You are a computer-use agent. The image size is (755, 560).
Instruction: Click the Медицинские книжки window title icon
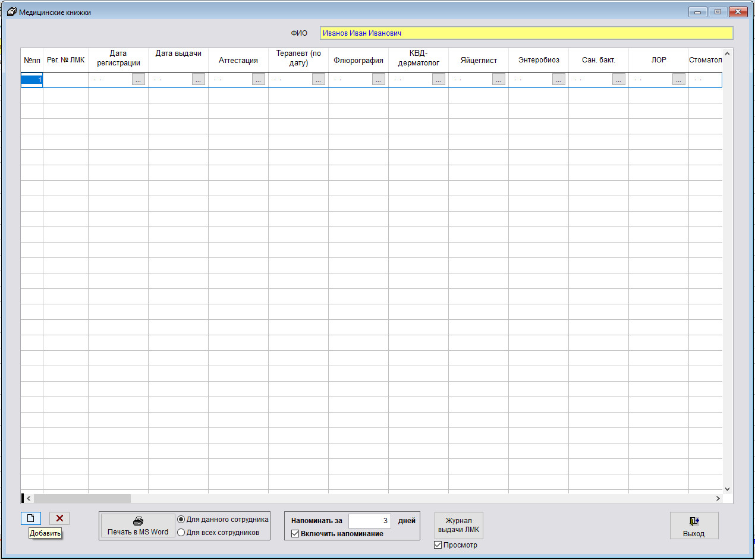pos(11,12)
